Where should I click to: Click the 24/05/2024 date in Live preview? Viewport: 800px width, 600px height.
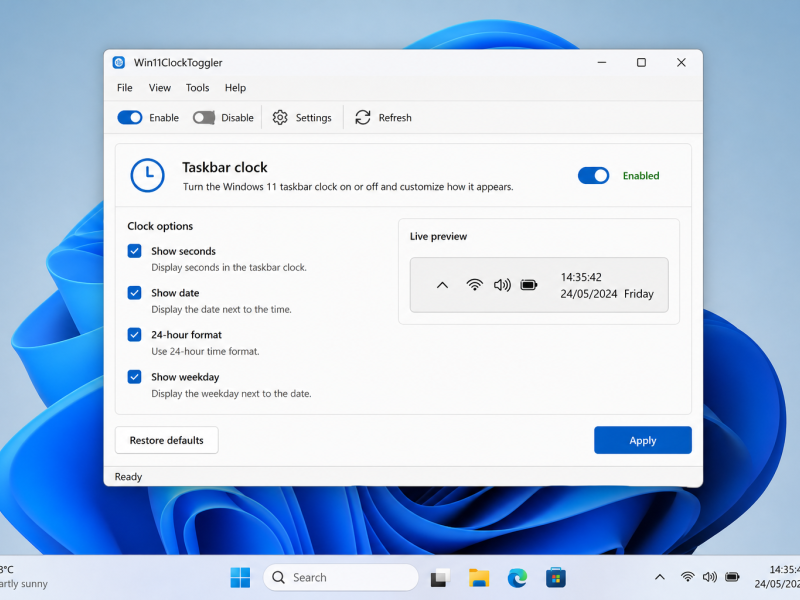tap(589, 294)
